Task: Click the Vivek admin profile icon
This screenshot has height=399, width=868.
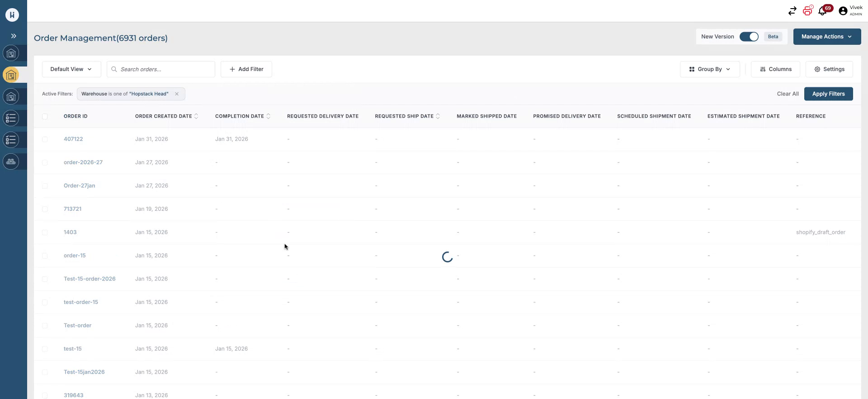Action: pos(843,11)
